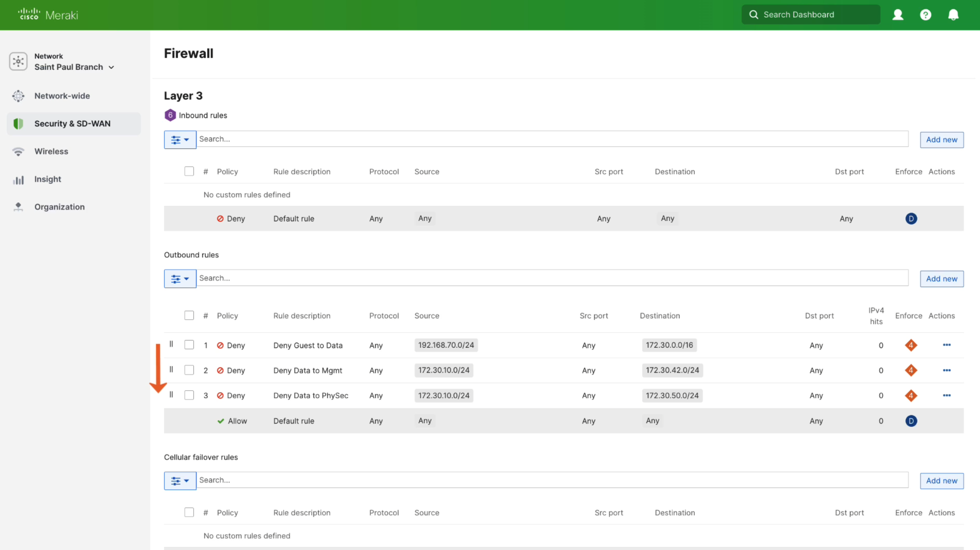Open the help question-mark icon
This screenshot has height=550, width=980.
[925, 14]
